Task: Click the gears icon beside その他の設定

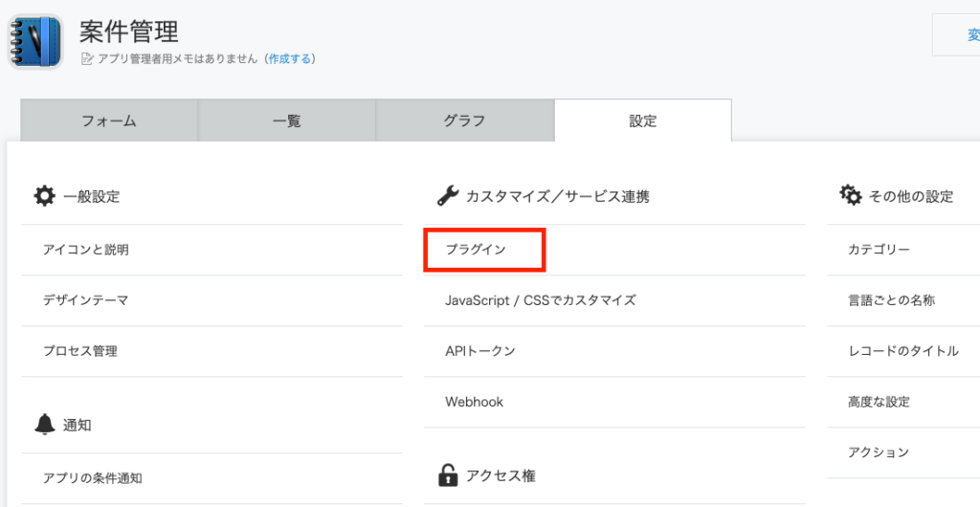Action: (x=850, y=195)
